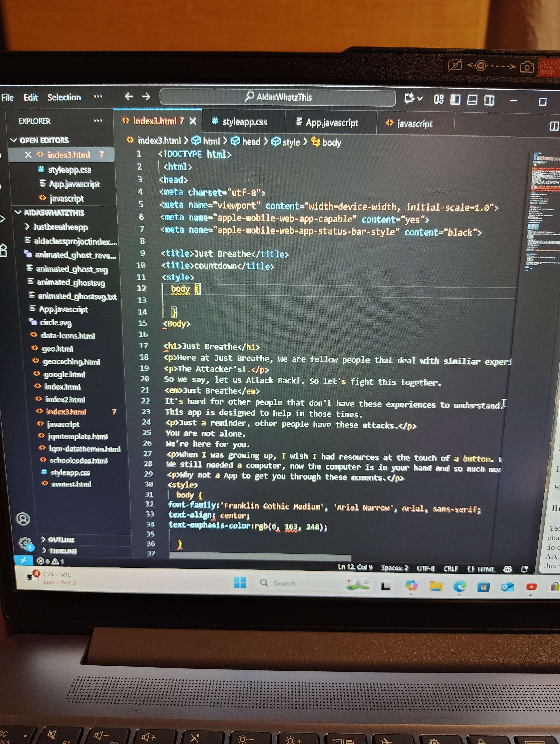Expand the Justbreatheapp folder

60,227
